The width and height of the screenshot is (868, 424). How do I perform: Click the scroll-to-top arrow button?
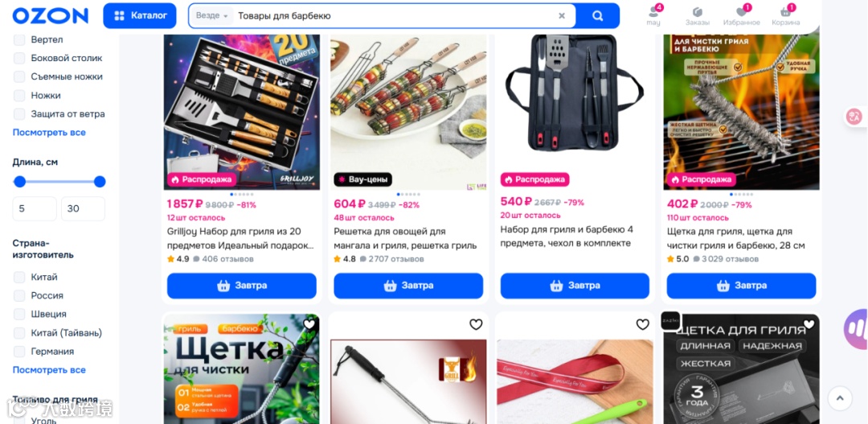840,397
